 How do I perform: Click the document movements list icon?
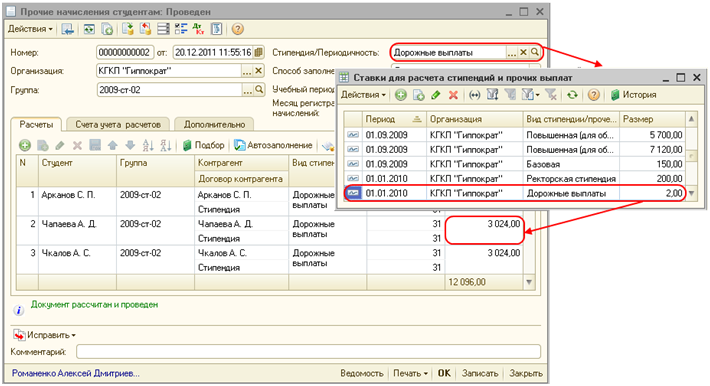(x=163, y=29)
